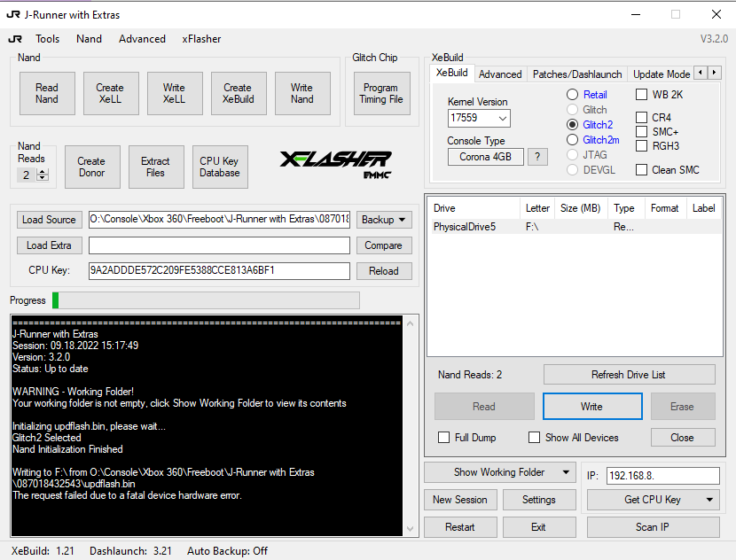Open the xFlasher menu
This screenshot has width=736, height=560.
(201, 39)
